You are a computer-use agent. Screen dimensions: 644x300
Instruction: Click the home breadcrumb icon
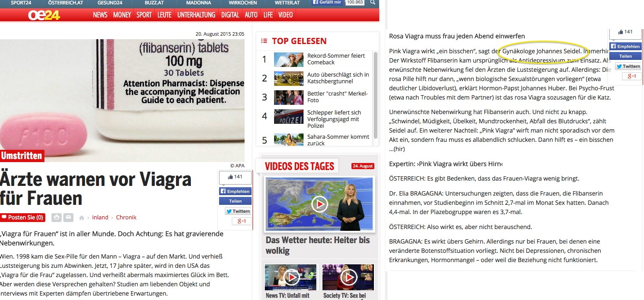coord(82,218)
